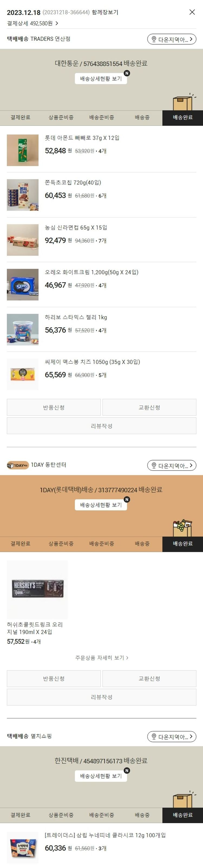Open 하리보 스타믹스 젤리 product thumbnail
The height and width of the screenshot is (868, 203).
pos(23,329)
